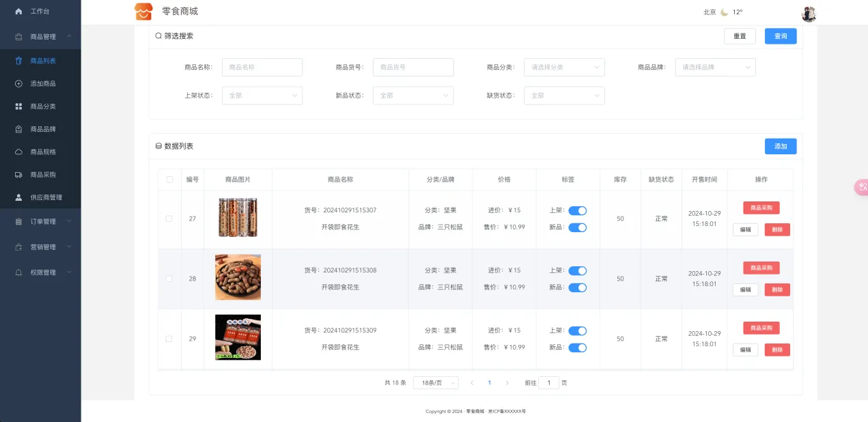Click the 商品规格 cloud icon
The width and height of the screenshot is (868, 422).
pos(18,152)
